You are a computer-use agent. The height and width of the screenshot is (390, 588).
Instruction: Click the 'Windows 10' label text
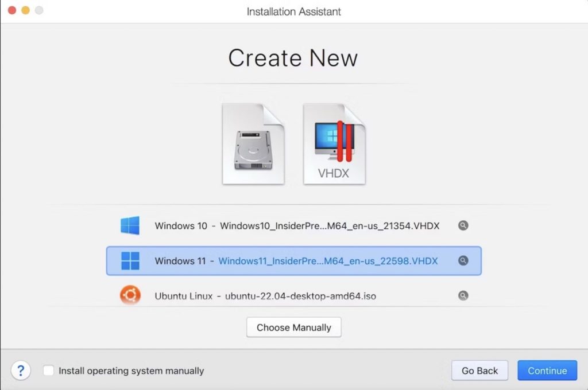pyautogui.click(x=181, y=226)
